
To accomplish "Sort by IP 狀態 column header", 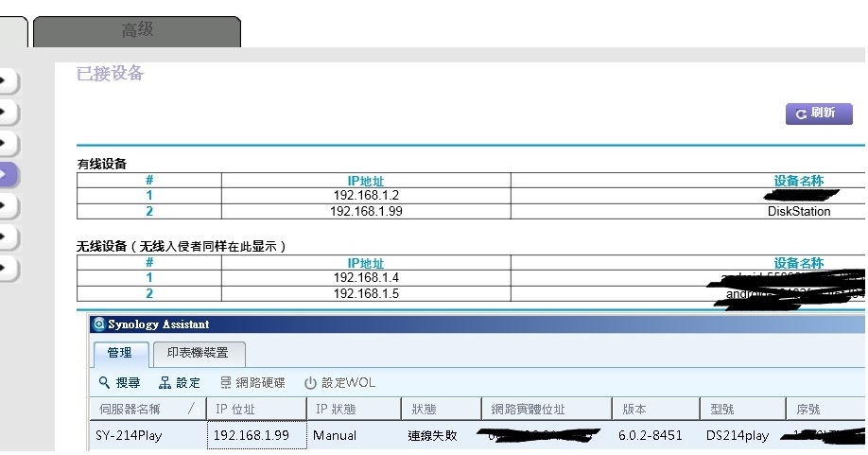I will 354,409.
